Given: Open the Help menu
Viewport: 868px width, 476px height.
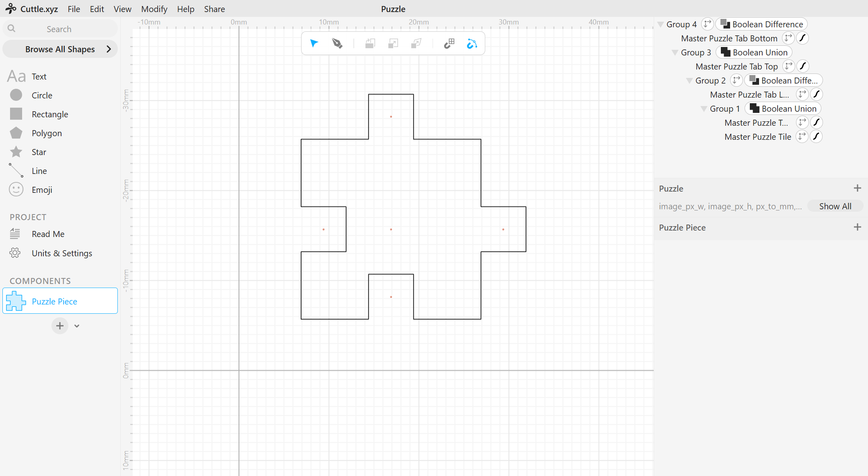Looking at the screenshot, I should click(186, 9).
